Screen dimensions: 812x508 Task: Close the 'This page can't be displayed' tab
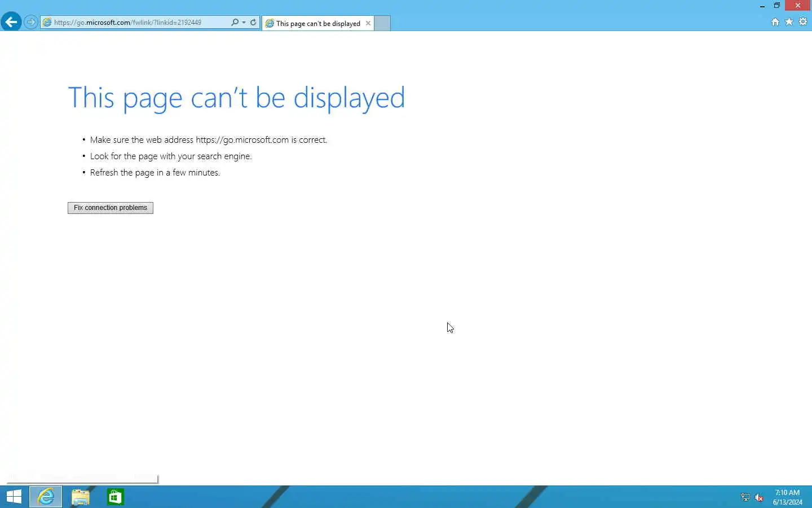(x=368, y=23)
